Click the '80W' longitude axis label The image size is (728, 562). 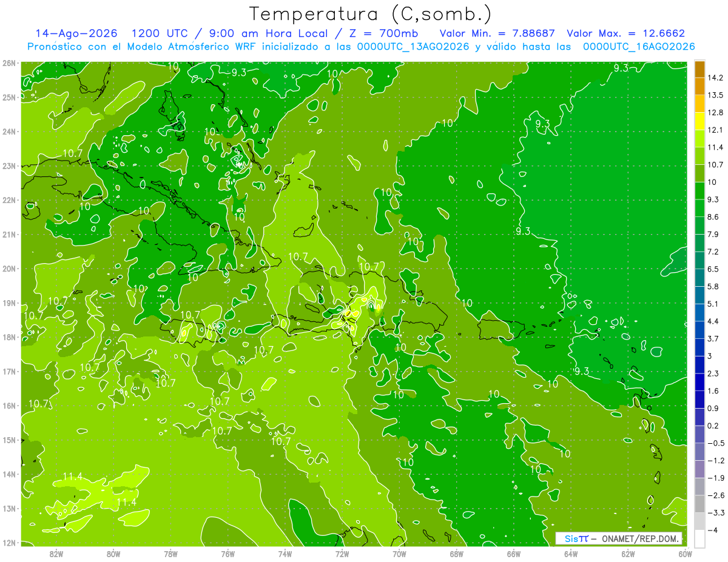[113, 554]
